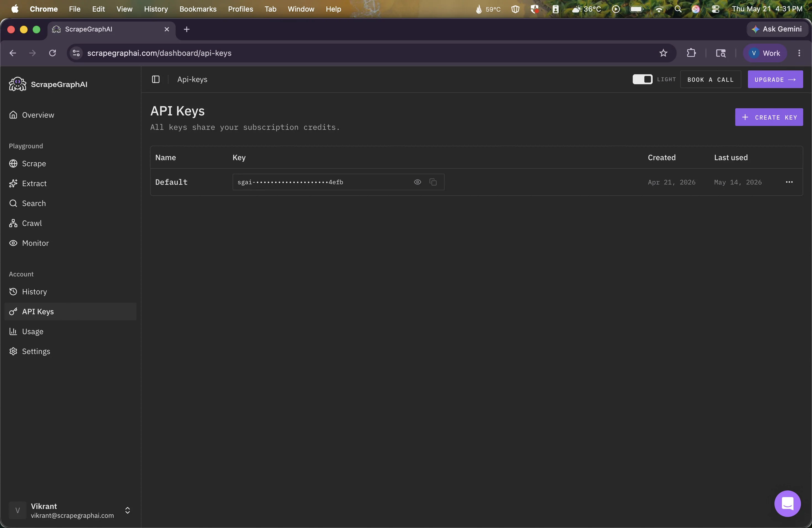Open the Chrome three-dot menu
Image resolution: width=812 pixels, height=528 pixels.
799,53
